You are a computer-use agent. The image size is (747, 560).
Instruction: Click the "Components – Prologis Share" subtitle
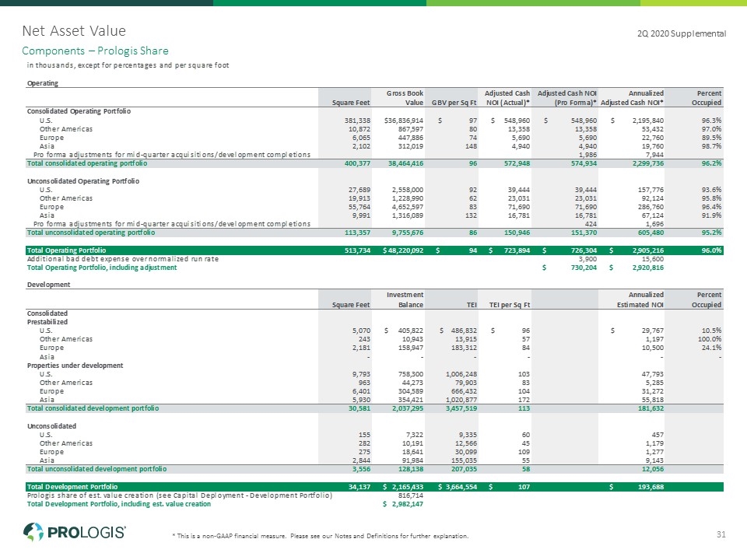[95, 51]
